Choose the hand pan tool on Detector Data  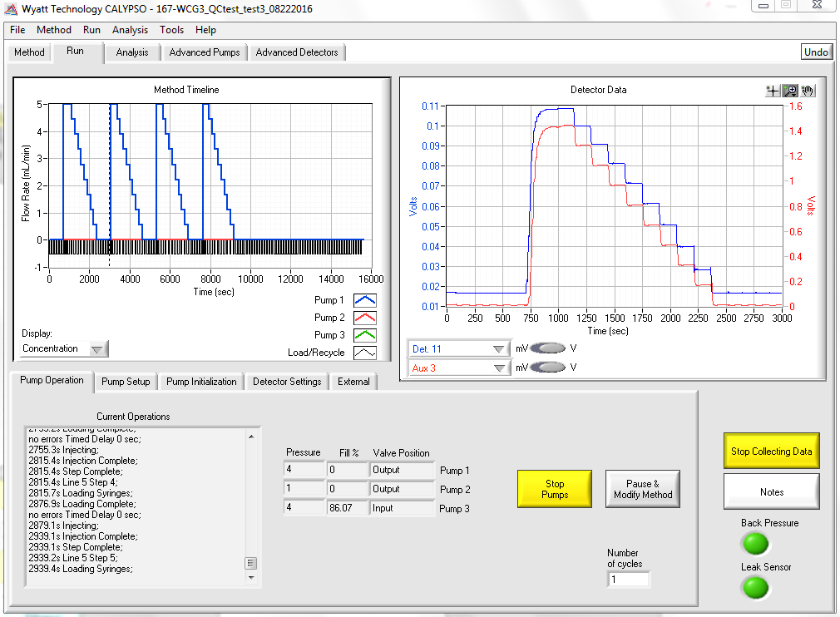coord(808,91)
